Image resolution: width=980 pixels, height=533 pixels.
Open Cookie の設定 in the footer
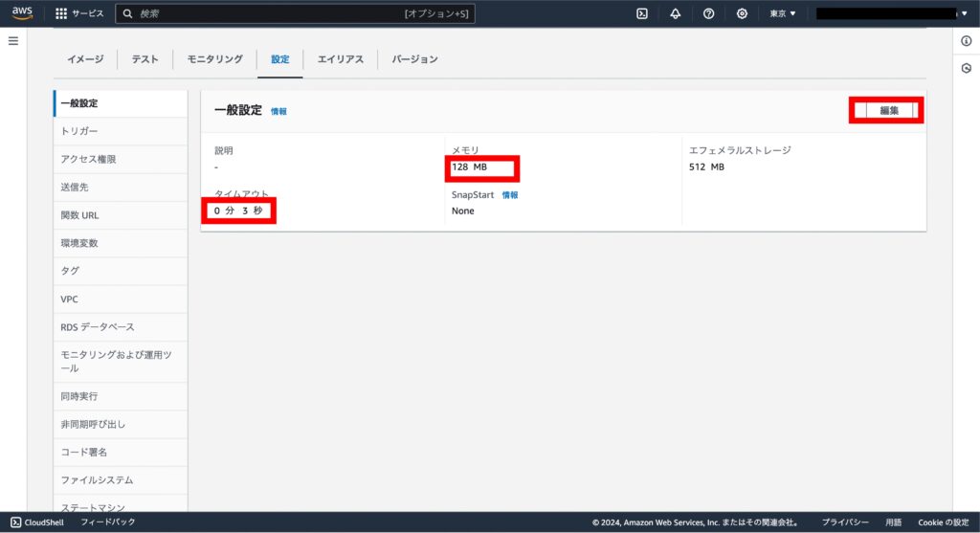[x=943, y=522]
